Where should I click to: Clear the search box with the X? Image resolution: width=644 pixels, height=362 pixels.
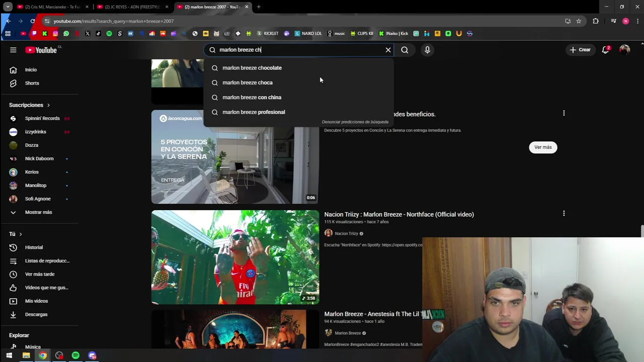pos(388,50)
